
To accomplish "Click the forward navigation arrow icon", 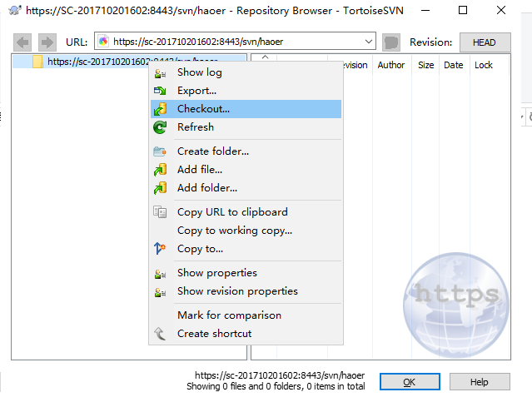I will coord(47,42).
